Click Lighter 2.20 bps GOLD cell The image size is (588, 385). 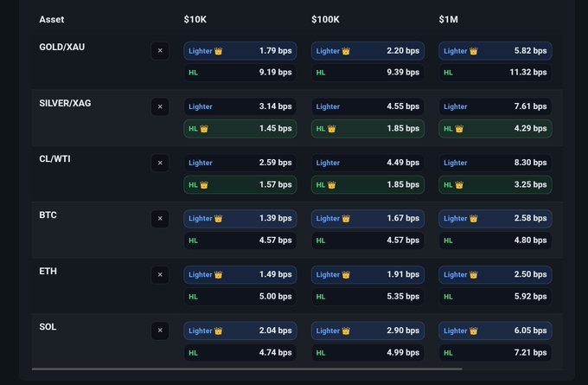367,51
